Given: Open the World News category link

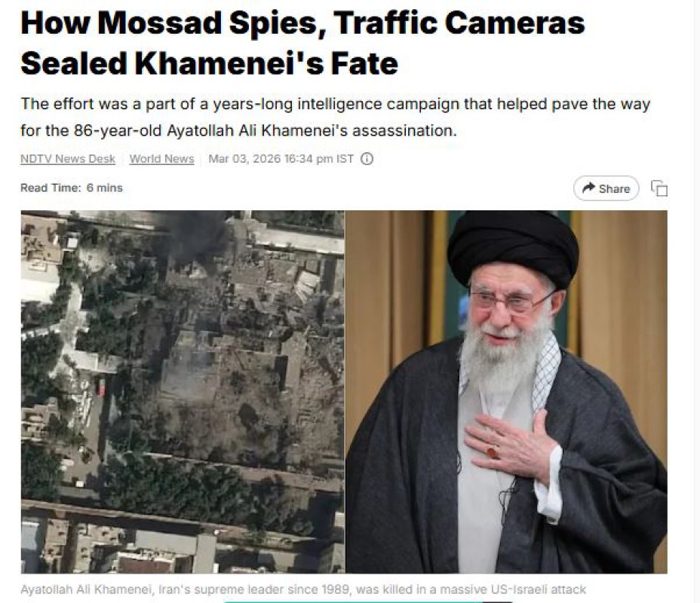Looking at the screenshot, I should tap(161, 159).
